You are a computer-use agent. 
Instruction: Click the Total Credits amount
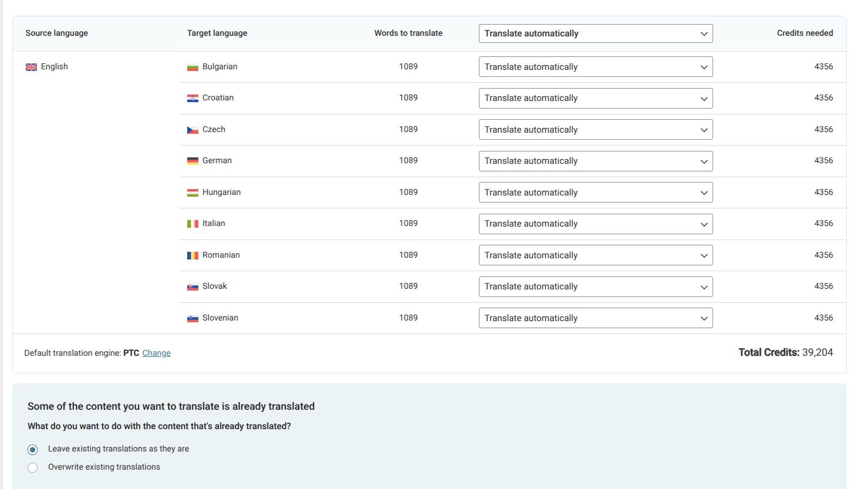pyautogui.click(x=817, y=352)
